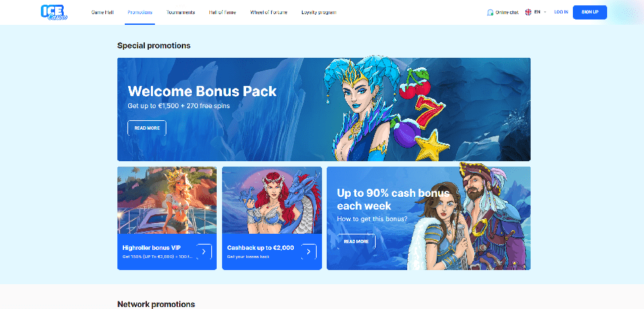The height and width of the screenshot is (309, 644).
Task: Open the Game Hall menu item
Action: 102,12
